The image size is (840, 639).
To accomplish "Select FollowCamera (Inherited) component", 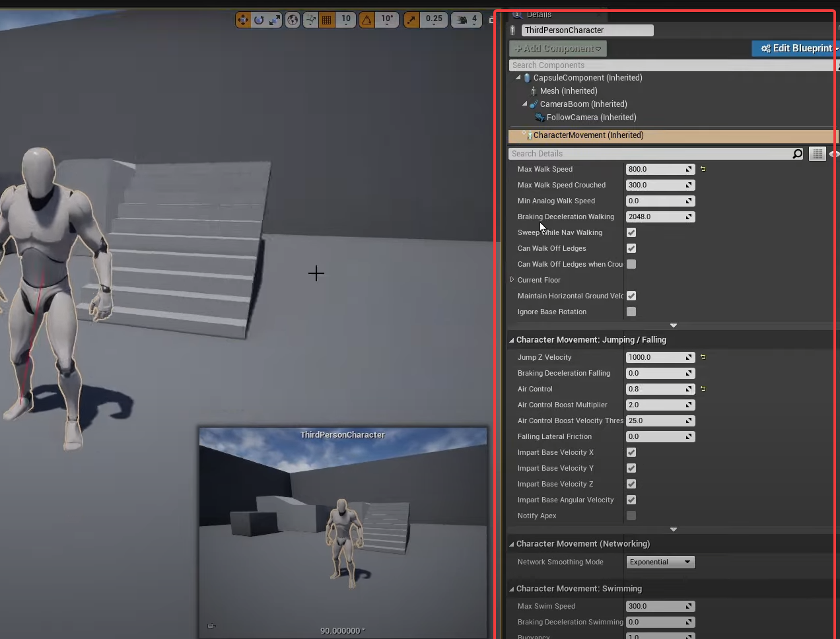I will tap(592, 118).
